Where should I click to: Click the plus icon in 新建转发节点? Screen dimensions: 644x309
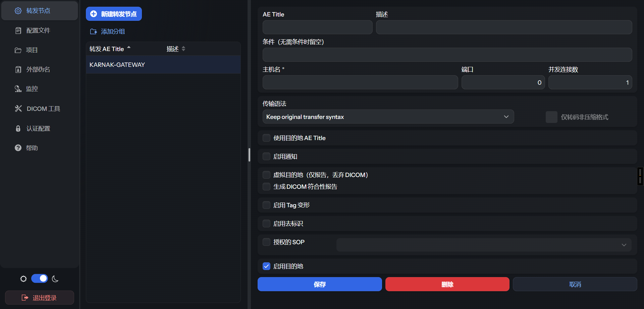coord(94,14)
